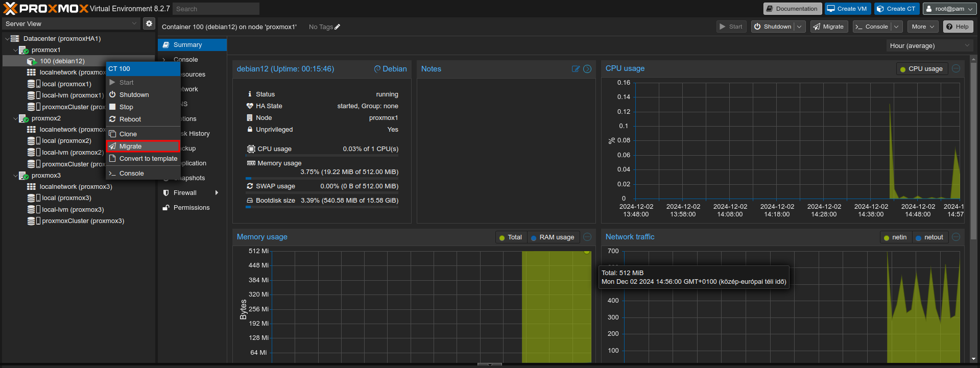
Task: Toggle the Total legend in Memory usage
Action: tap(511, 237)
